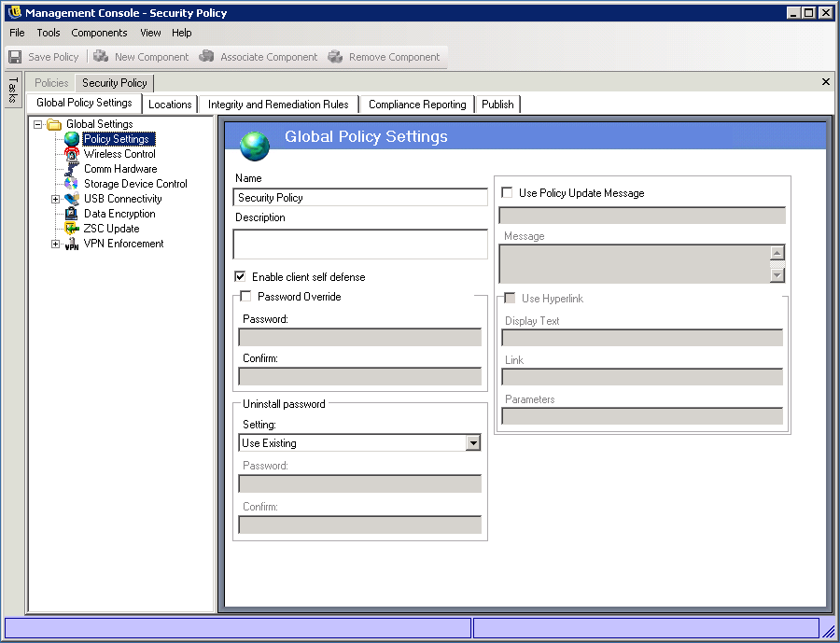The width and height of the screenshot is (840, 643).
Task: Expand the VPN Enforcement tree node
Action: [x=55, y=244]
